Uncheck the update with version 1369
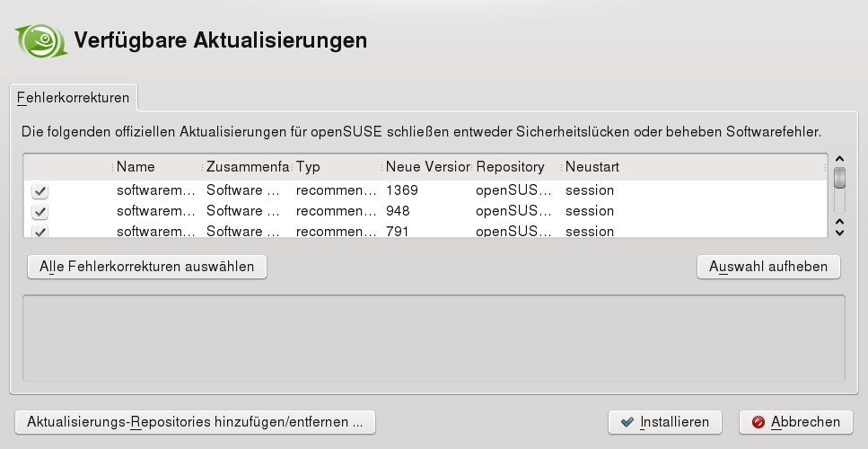Viewport: 868px width, 449px height. [39, 191]
